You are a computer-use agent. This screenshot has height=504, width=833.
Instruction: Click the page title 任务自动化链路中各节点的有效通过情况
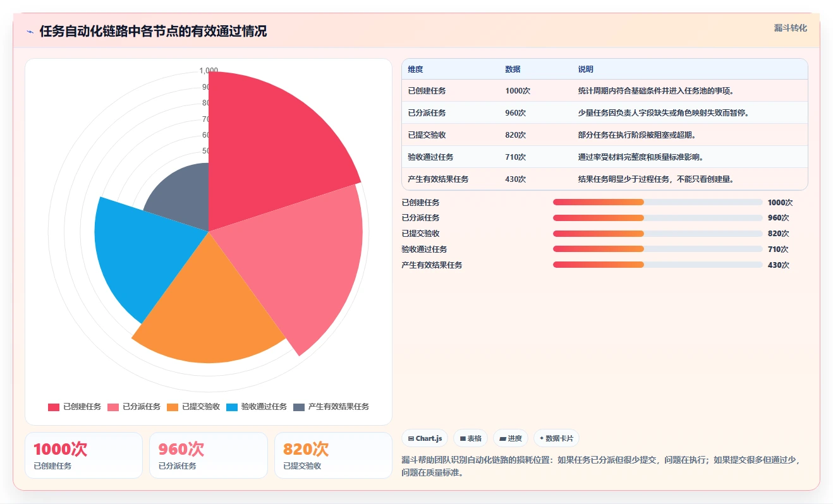pos(153,32)
